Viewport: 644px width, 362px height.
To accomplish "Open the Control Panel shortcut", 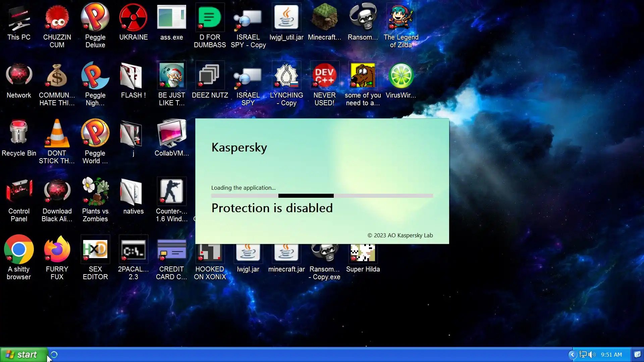I will 19,192.
